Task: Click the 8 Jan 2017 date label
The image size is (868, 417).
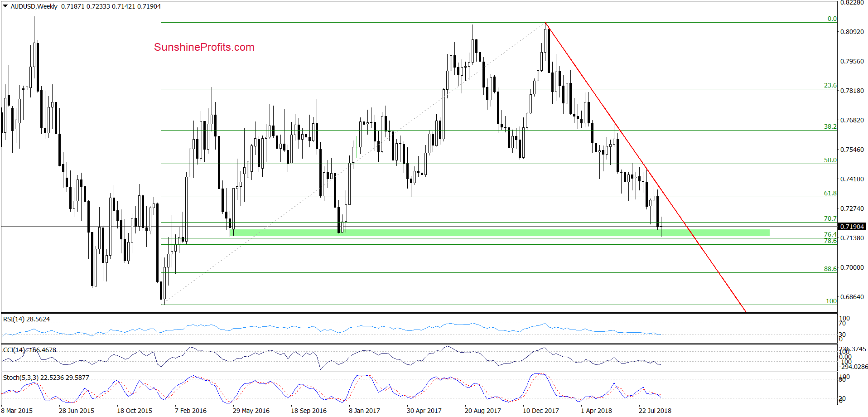Action: [x=364, y=411]
